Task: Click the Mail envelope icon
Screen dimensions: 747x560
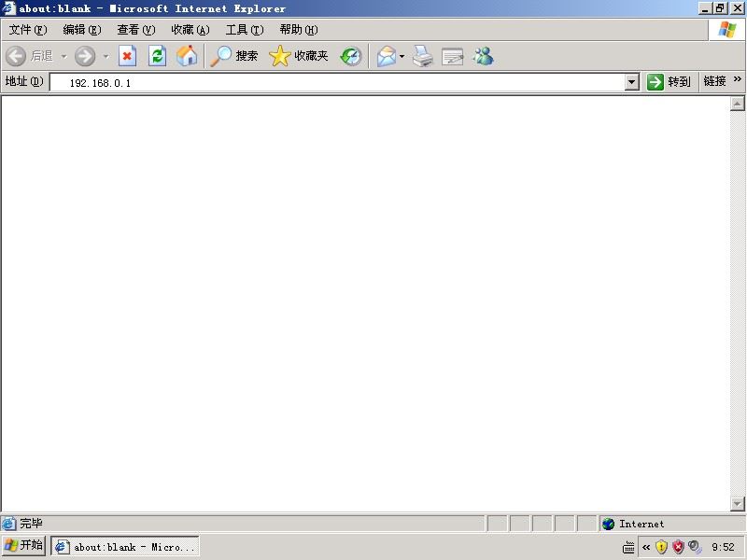Action: [x=387, y=56]
